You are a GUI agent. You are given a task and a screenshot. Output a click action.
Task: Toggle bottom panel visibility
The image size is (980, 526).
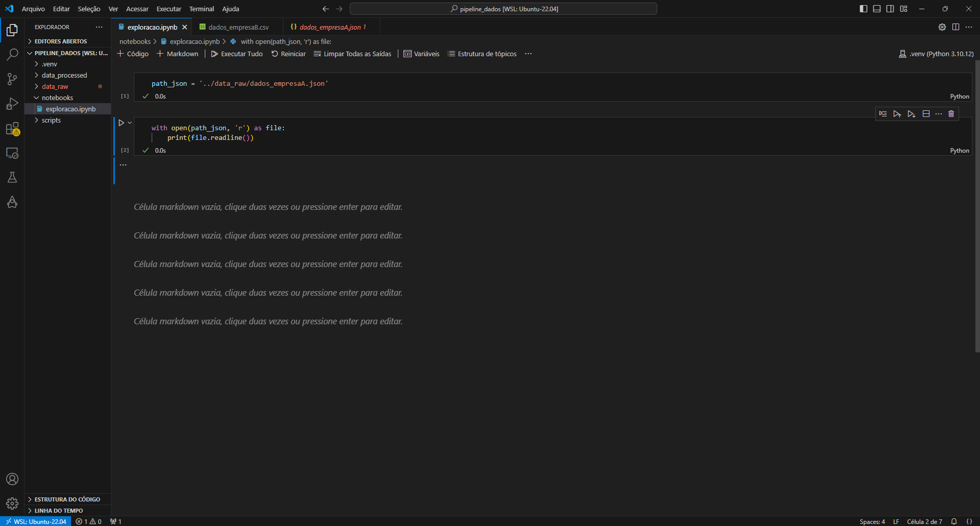click(877, 9)
